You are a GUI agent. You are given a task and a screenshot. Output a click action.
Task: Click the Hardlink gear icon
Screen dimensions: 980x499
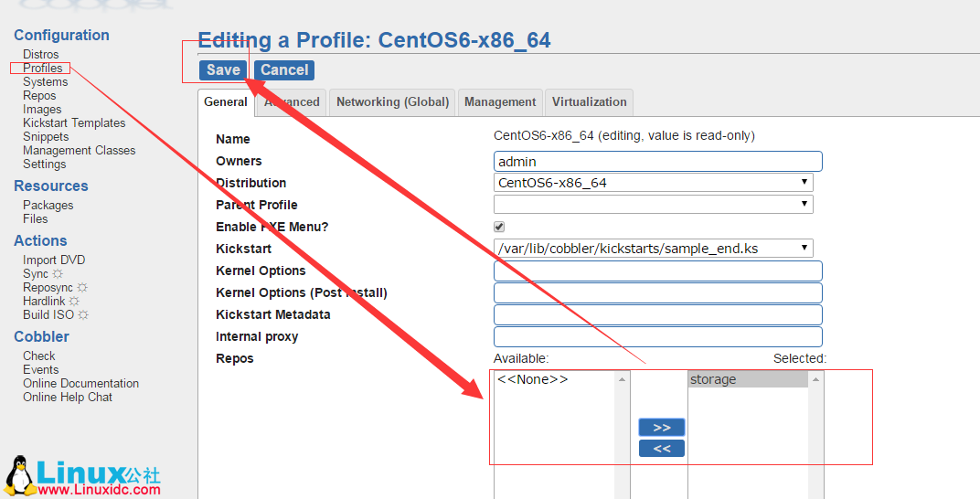tap(74, 302)
